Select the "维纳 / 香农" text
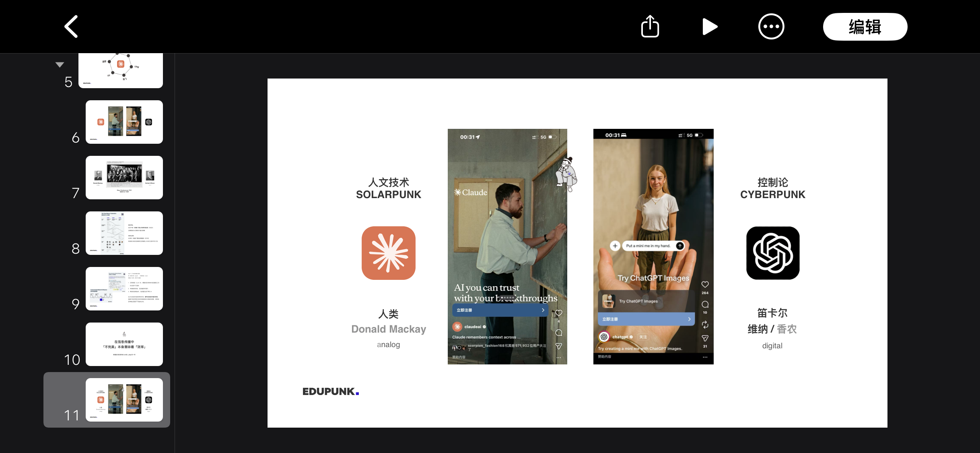 772,329
